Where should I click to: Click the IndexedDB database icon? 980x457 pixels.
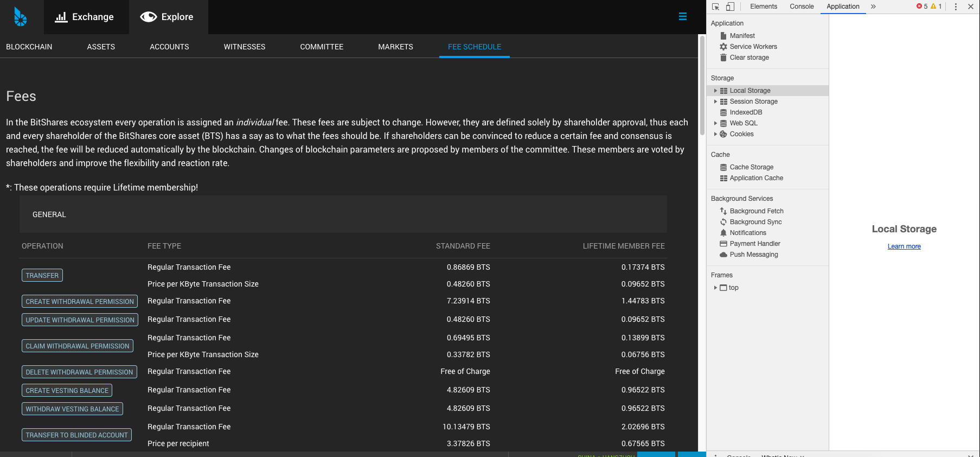click(723, 112)
